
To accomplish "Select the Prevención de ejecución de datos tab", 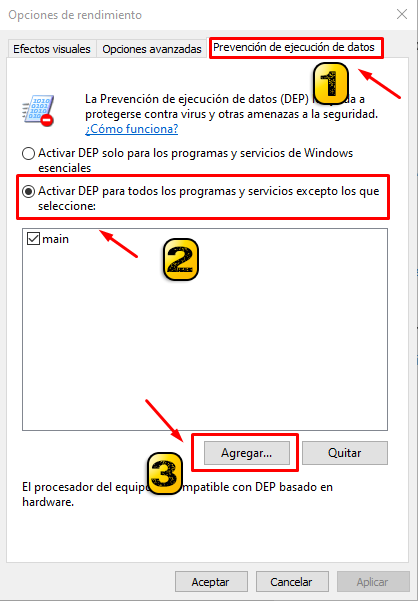I will click(x=294, y=48).
